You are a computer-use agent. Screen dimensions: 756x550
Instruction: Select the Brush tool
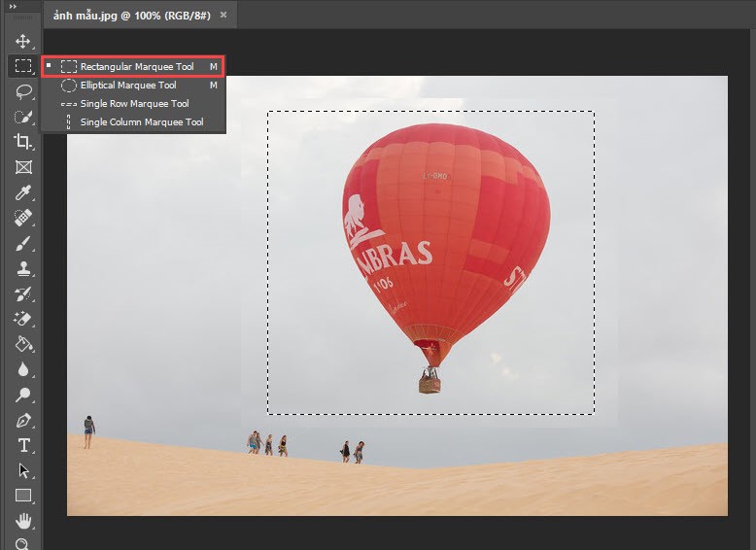[22, 244]
